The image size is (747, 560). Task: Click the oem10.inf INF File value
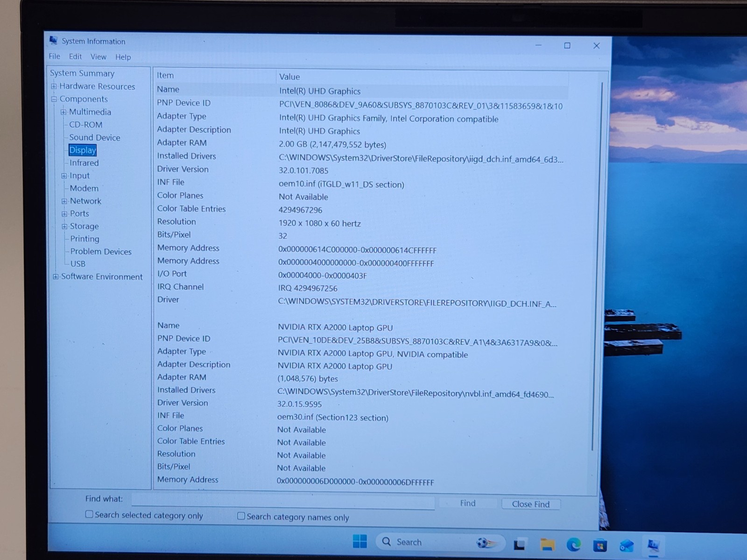(x=341, y=184)
